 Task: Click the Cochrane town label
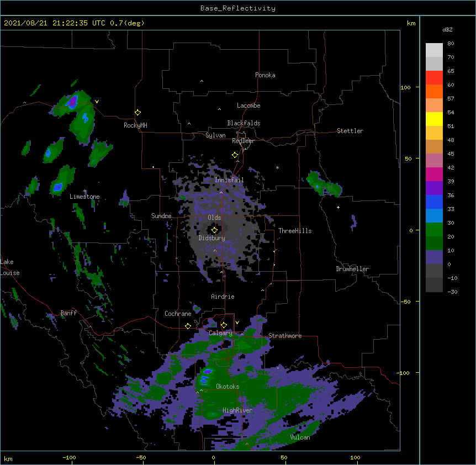[x=178, y=314]
